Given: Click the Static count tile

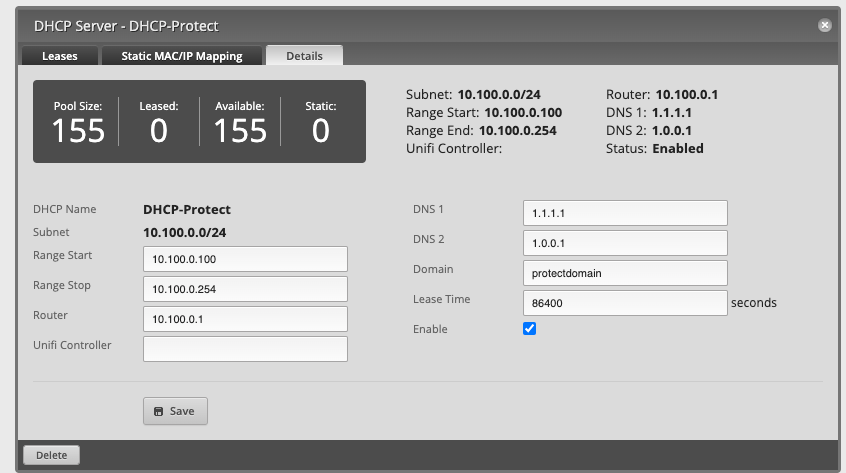Looking at the screenshot, I should tap(320, 122).
